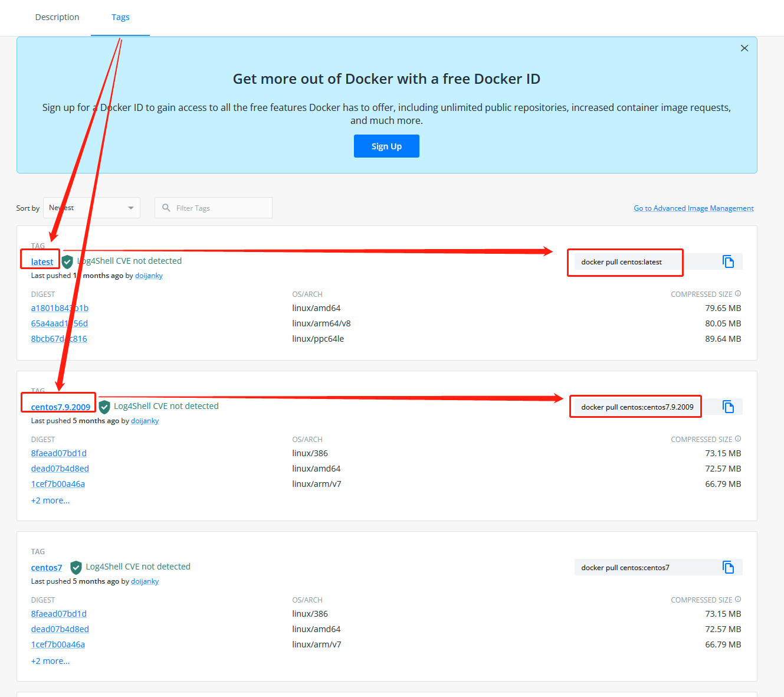Image resolution: width=784 pixels, height=697 pixels.
Task: Open the centos7.9.2009 tag link
Action: (61, 407)
